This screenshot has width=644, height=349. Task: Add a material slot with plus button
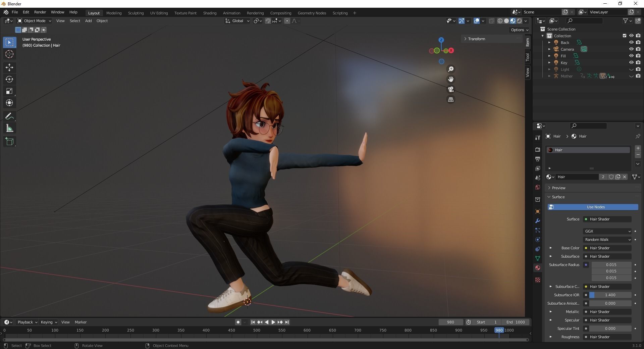point(638,148)
